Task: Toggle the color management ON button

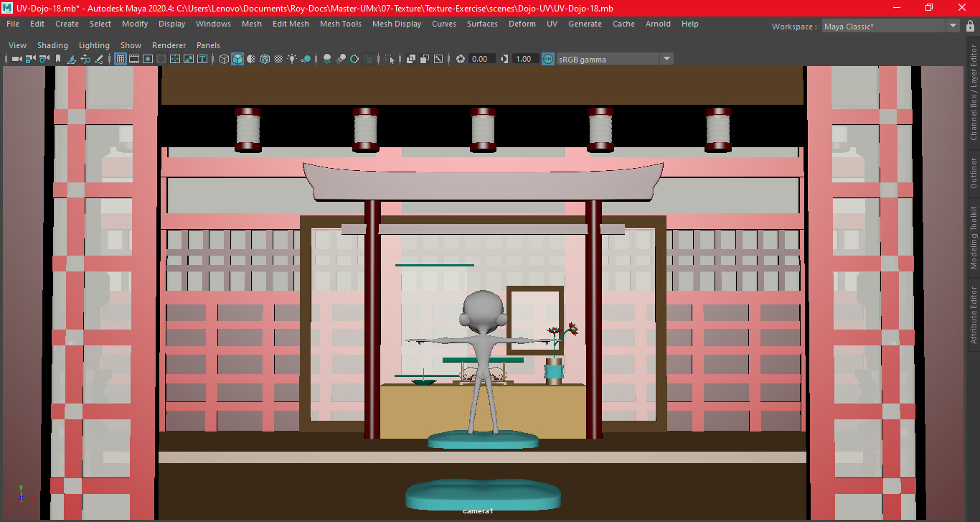Action: tap(547, 59)
